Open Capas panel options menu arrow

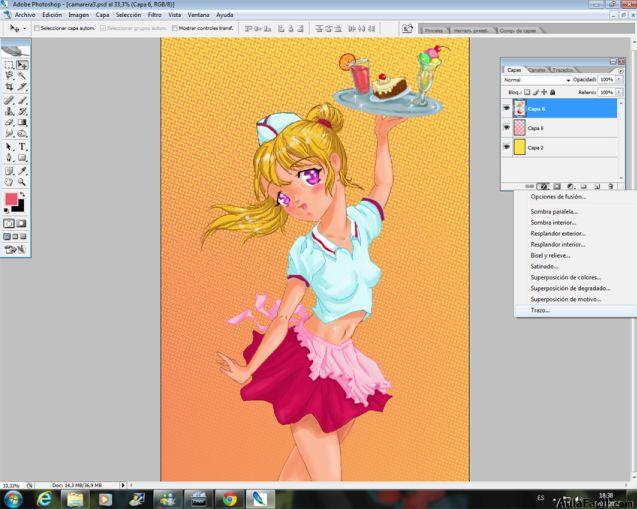[x=620, y=70]
